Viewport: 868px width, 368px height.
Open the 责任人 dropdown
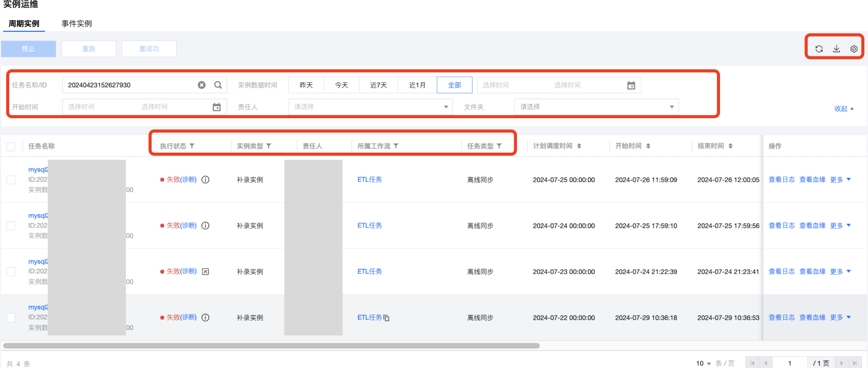370,107
